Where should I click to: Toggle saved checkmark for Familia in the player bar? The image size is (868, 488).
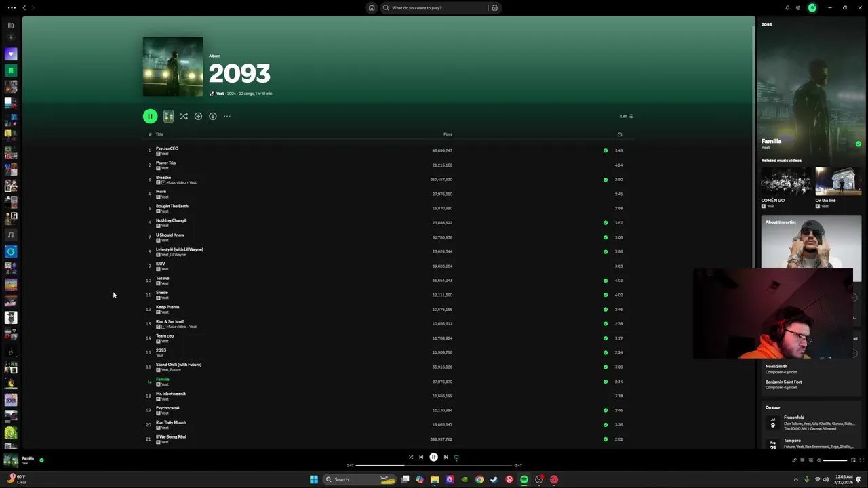click(x=41, y=460)
